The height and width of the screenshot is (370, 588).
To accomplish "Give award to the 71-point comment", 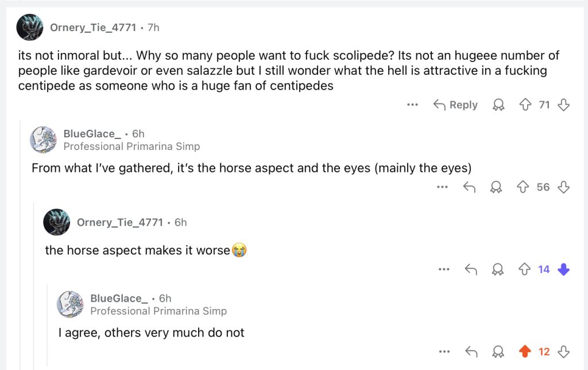I will tap(498, 105).
